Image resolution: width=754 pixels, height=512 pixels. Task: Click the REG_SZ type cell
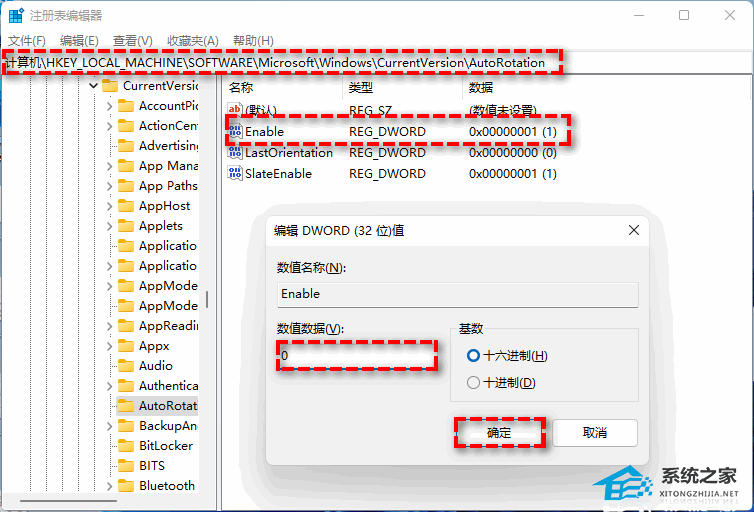370,111
